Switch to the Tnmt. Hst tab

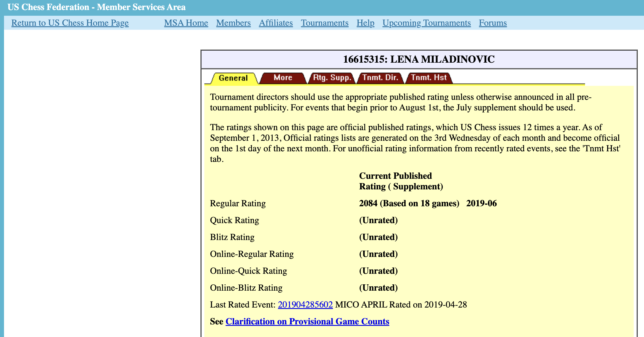tap(429, 78)
